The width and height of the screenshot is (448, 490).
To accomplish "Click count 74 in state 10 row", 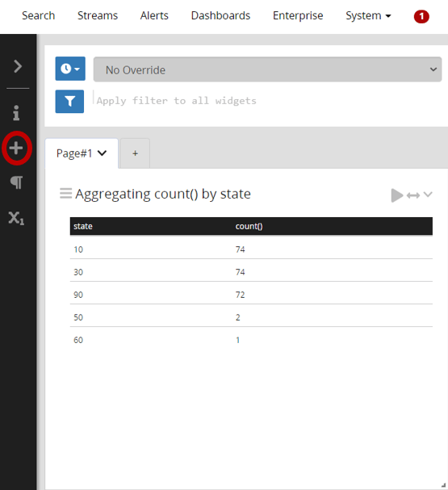I will coord(240,249).
